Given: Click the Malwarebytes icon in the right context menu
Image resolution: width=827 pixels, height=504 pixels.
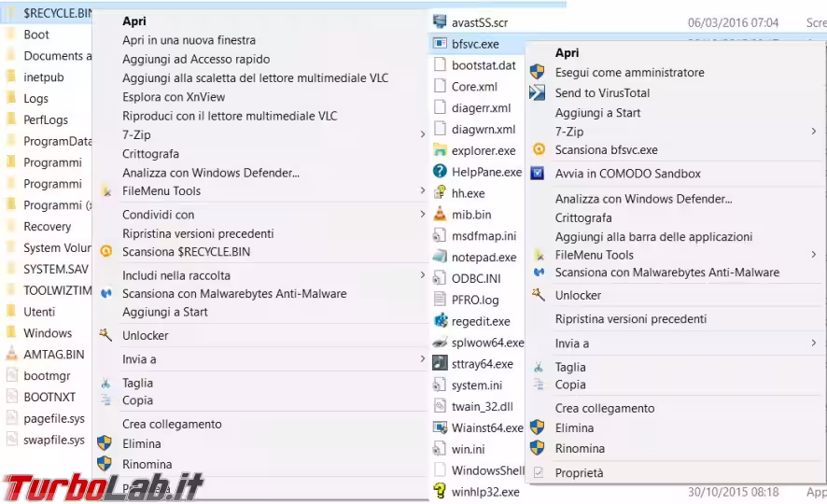Looking at the screenshot, I should [x=539, y=272].
